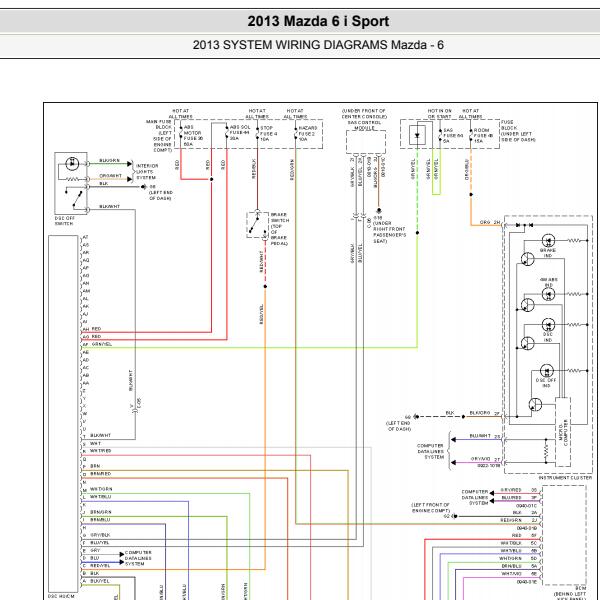The width and height of the screenshot is (600, 600).
Task: Select the GRN/YEL wire label at pin AF
Action: point(102,344)
